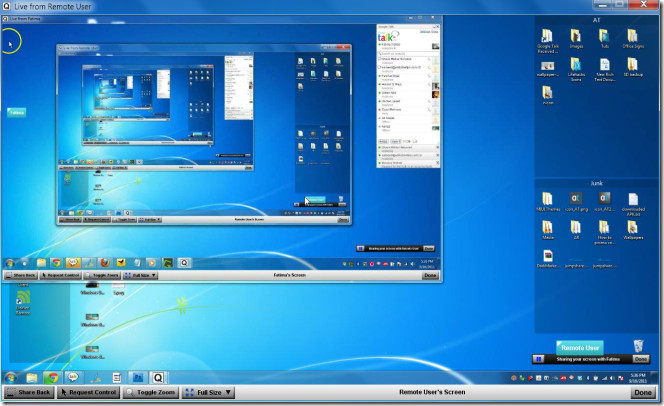
Task: Launch Chrome from the remote taskbar
Action: (53, 377)
